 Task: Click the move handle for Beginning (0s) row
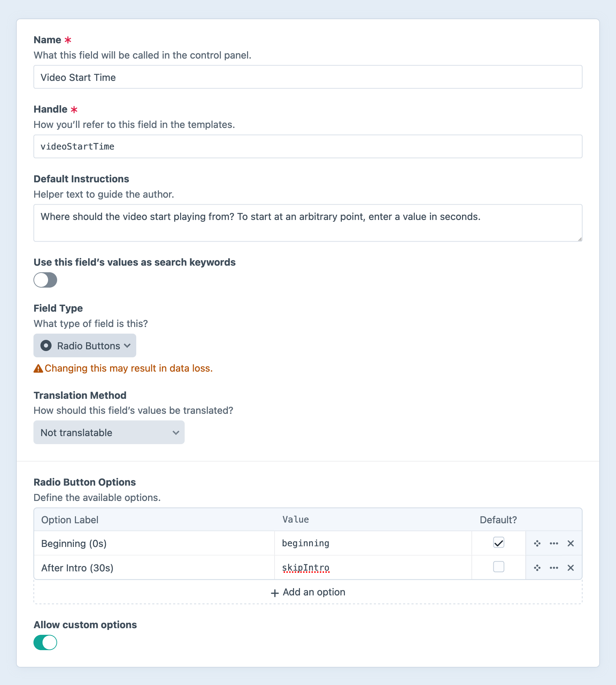coord(537,543)
